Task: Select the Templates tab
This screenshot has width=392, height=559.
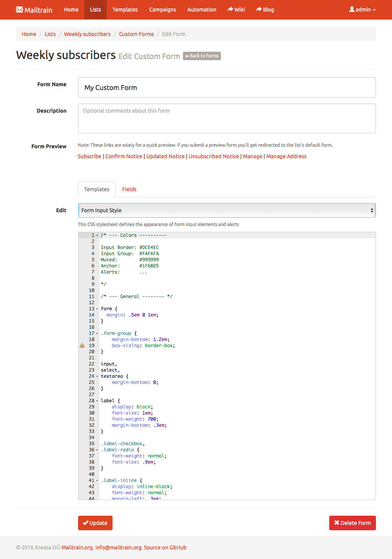Action: 96,189
